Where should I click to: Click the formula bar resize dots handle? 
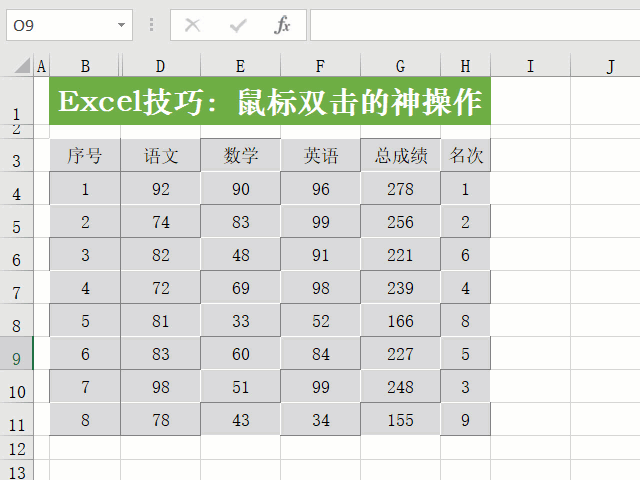click(151, 25)
